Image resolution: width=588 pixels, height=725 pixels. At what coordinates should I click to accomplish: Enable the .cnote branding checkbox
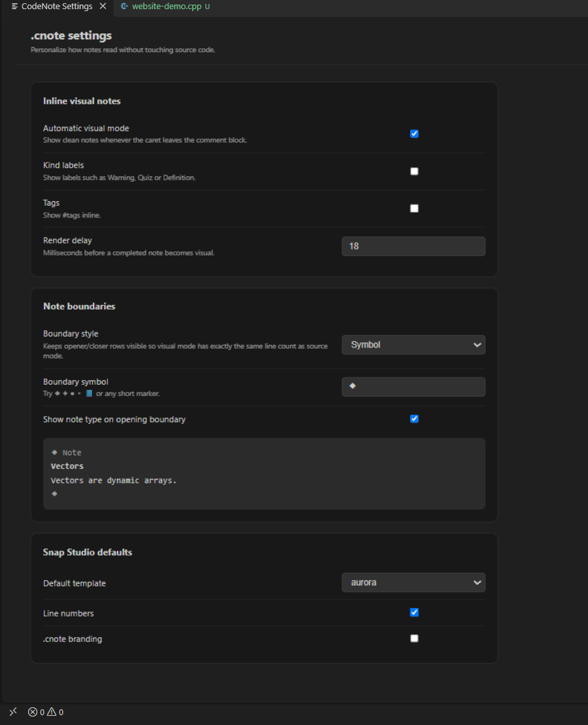pyautogui.click(x=414, y=639)
